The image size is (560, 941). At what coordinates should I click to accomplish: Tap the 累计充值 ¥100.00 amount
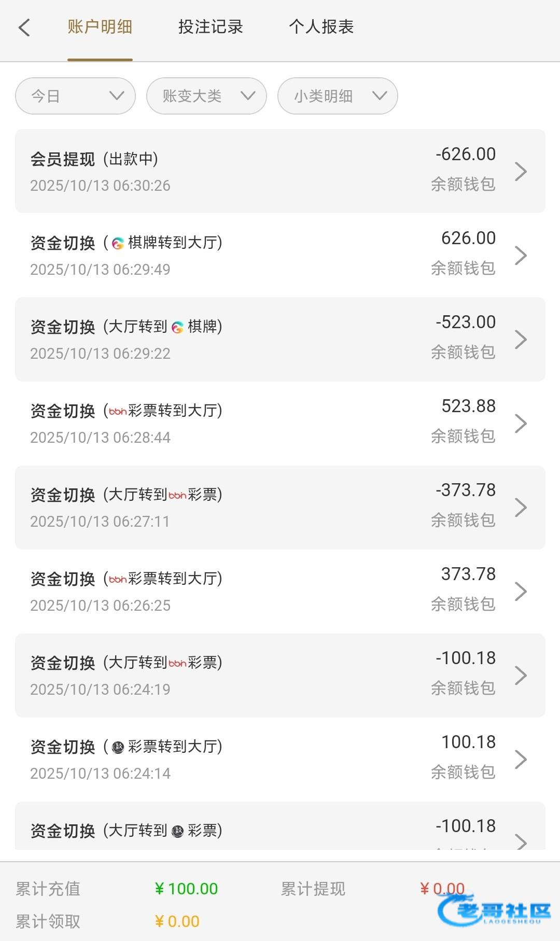click(187, 889)
